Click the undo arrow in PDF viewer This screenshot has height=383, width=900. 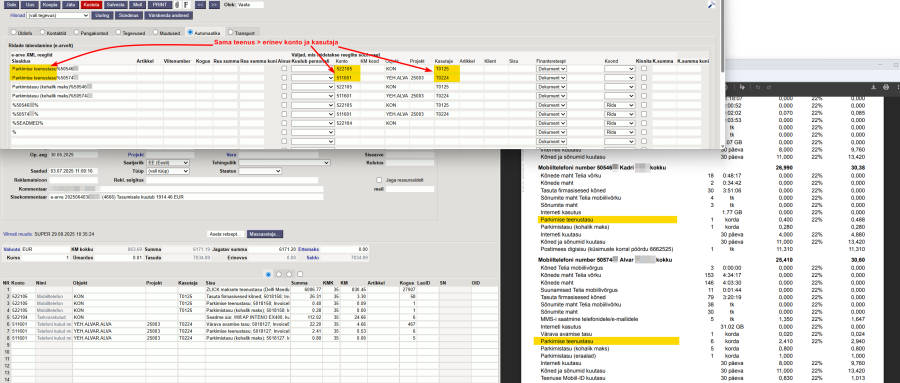(x=758, y=87)
